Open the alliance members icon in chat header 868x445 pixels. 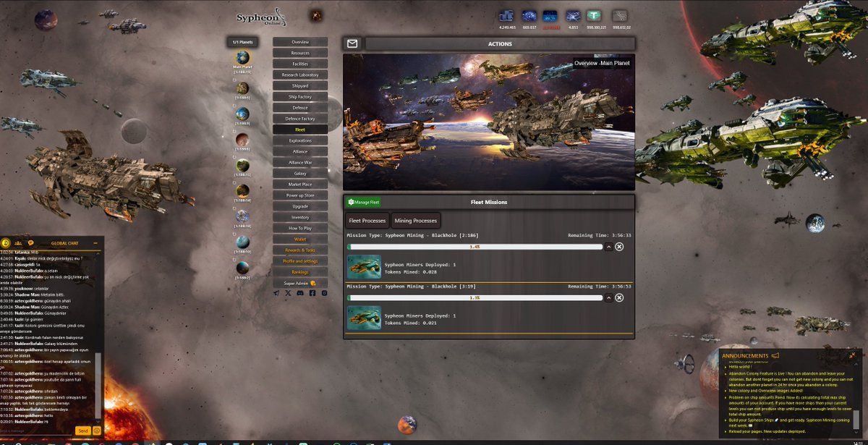coord(18,243)
